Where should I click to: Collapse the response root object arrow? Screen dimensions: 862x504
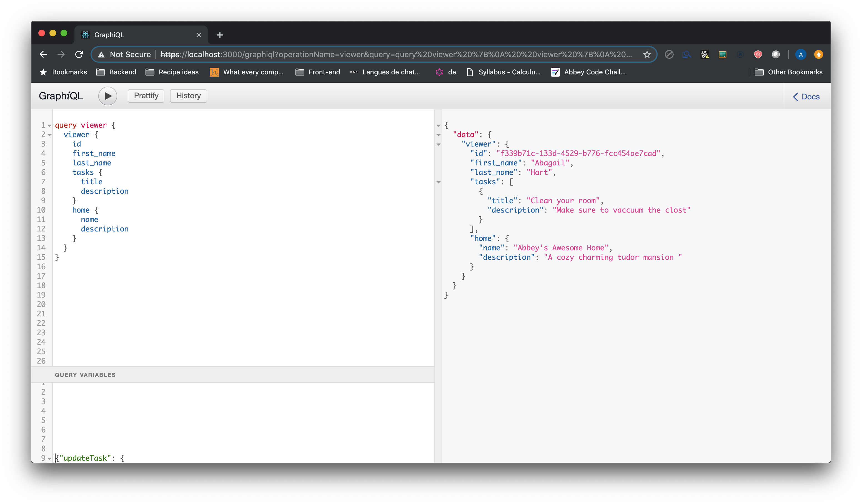438,125
